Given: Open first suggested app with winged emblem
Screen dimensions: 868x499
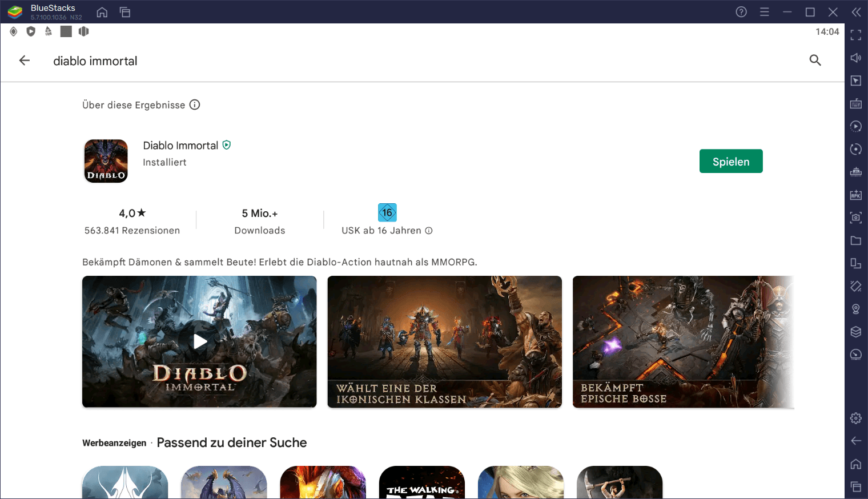Looking at the screenshot, I should (125, 482).
